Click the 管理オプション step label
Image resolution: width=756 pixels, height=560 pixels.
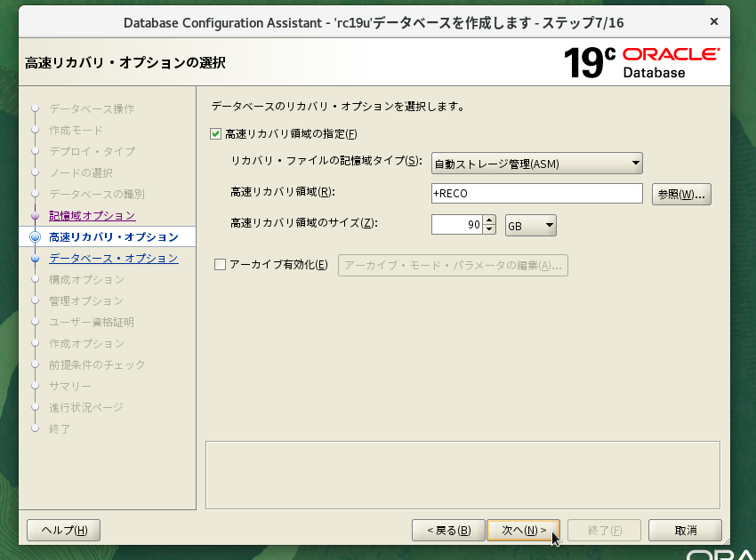point(85,301)
